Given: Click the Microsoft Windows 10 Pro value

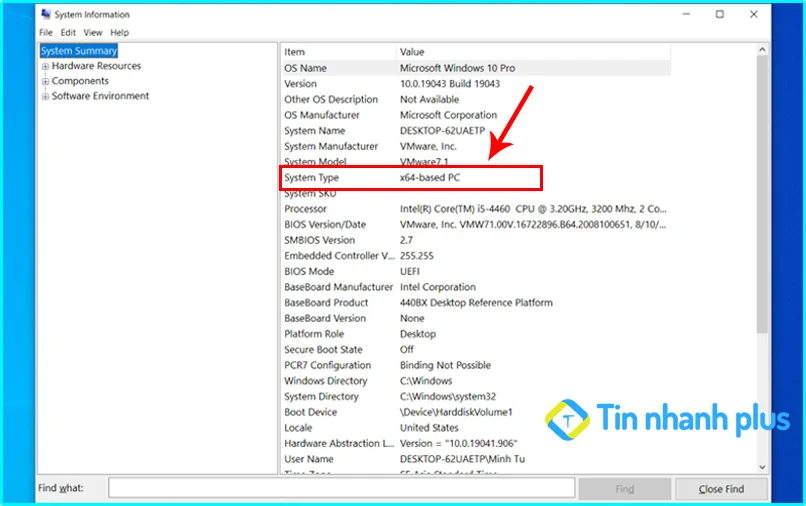Looking at the screenshot, I should click(457, 68).
